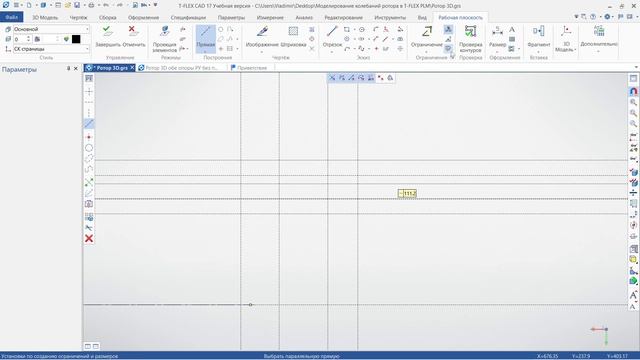
Task: Insert a Фрагмент from the ribbon
Action: [x=538, y=39]
